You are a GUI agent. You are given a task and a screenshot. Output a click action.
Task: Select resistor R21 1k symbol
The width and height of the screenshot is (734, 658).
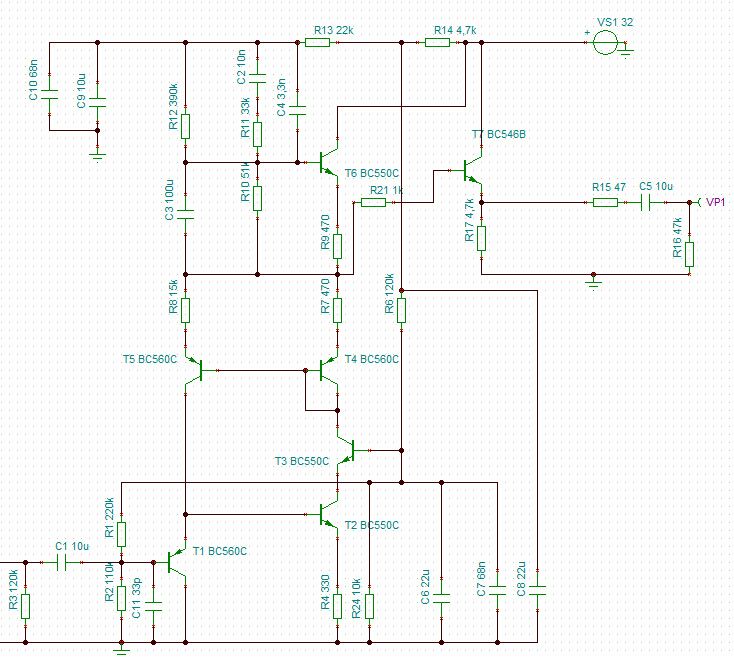point(374,202)
